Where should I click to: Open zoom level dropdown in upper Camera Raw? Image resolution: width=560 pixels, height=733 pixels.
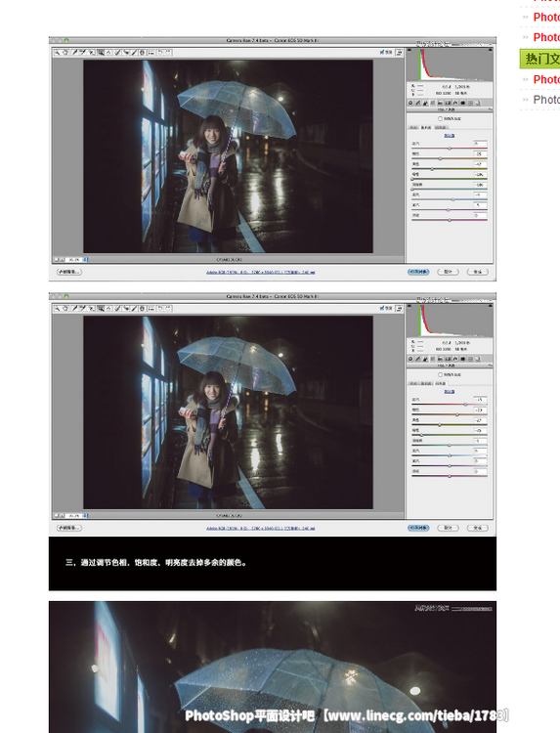pos(85,259)
